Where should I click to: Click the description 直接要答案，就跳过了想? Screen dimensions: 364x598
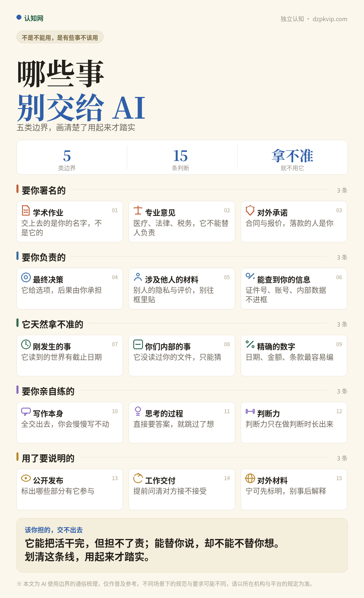pyautogui.click(x=174, y=424)
